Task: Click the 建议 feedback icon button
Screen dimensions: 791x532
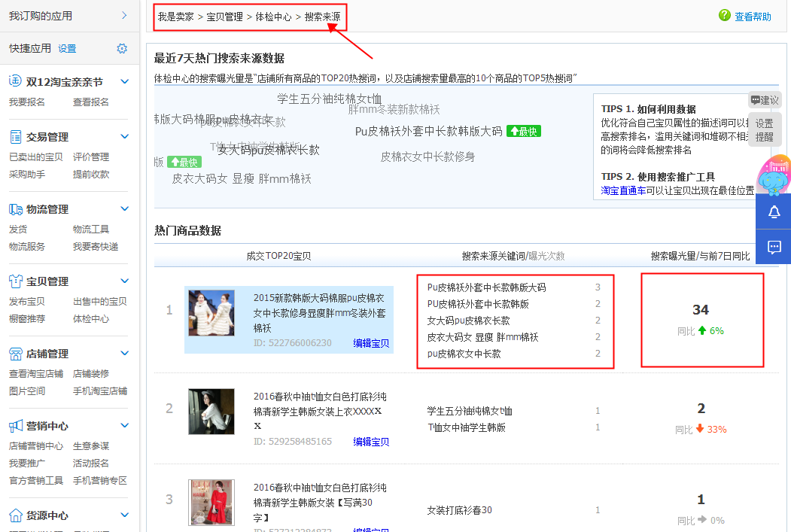Action: [x=765, y=100]
